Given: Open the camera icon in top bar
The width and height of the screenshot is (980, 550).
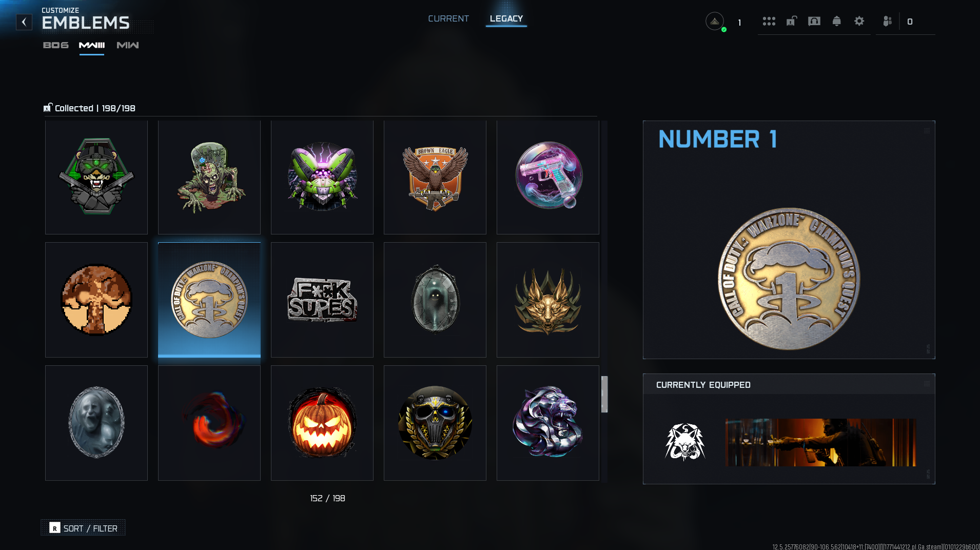Looking at the screenshot, I should coord(814,21).
